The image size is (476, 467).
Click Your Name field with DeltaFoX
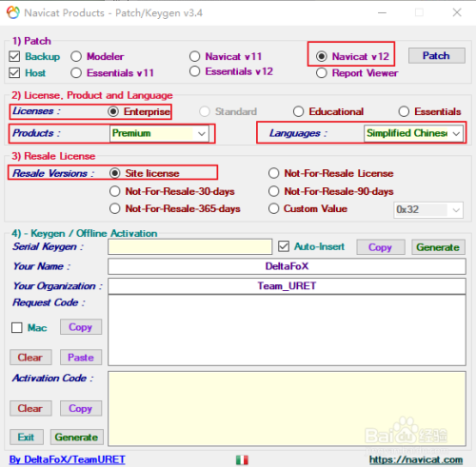point(287,266)
